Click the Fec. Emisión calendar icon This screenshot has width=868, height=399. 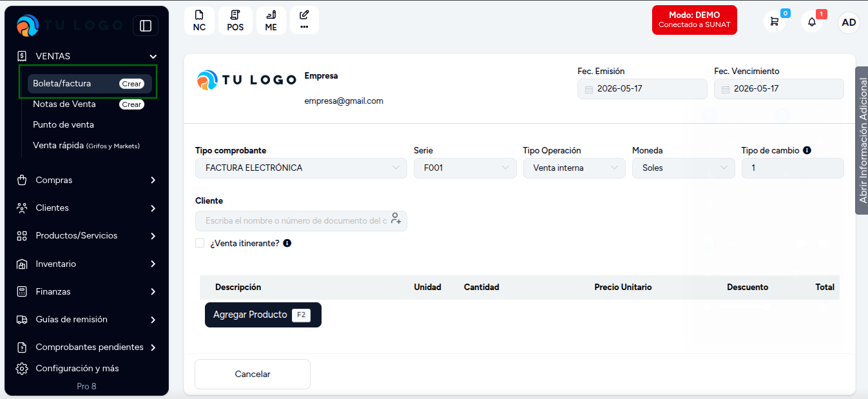point(588,89)
